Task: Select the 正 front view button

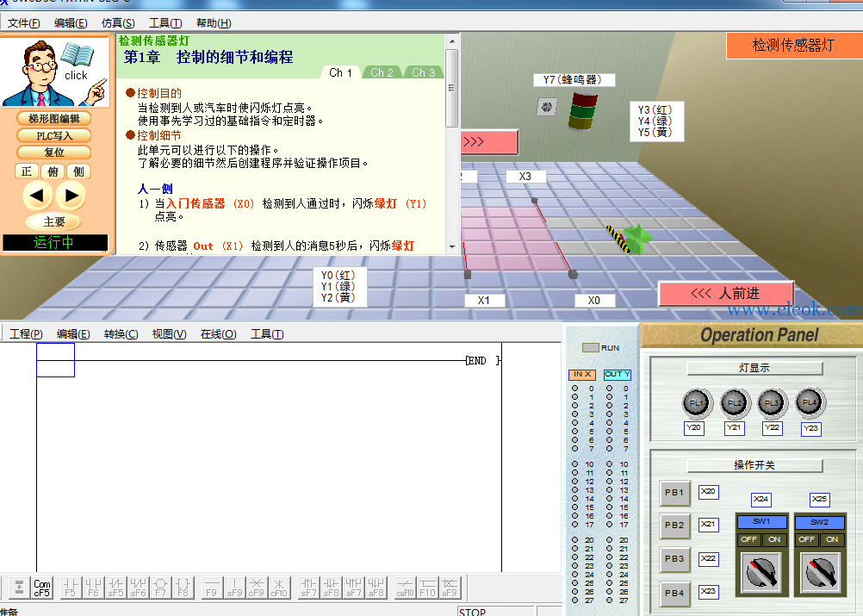Action: pos(27,171)
